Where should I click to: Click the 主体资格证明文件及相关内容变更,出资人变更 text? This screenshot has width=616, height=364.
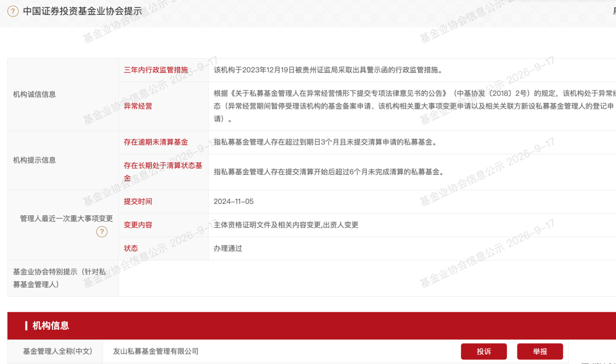click(286, 225)
